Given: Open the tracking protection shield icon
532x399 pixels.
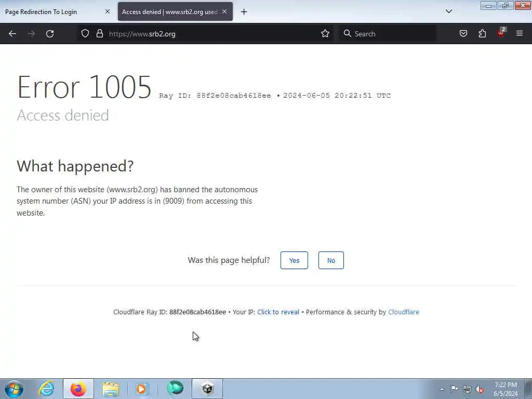Looking at the screenshot, I should tap(85, 34).
